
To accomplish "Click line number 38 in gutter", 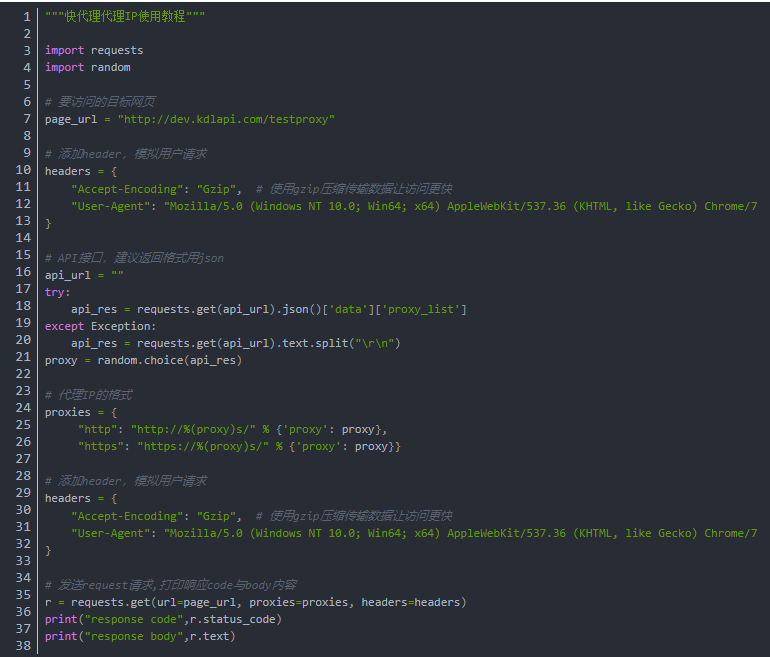I will coord(23,646).
